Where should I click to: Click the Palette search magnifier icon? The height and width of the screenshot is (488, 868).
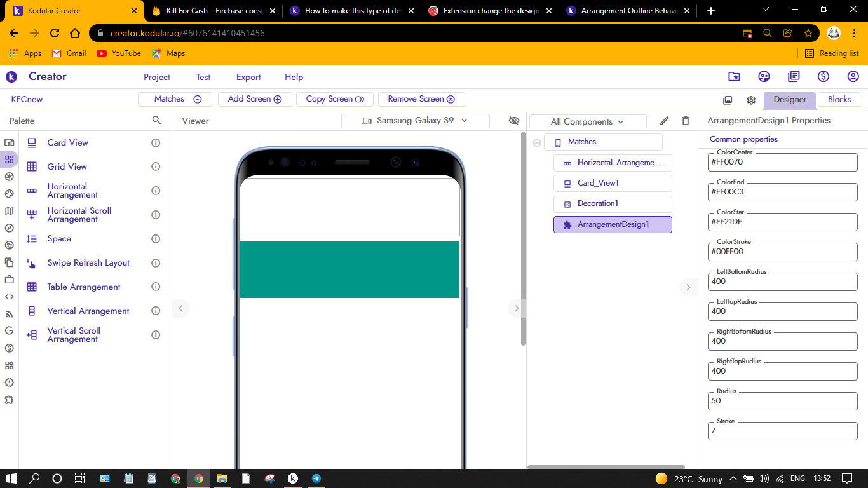click(156, 120)
